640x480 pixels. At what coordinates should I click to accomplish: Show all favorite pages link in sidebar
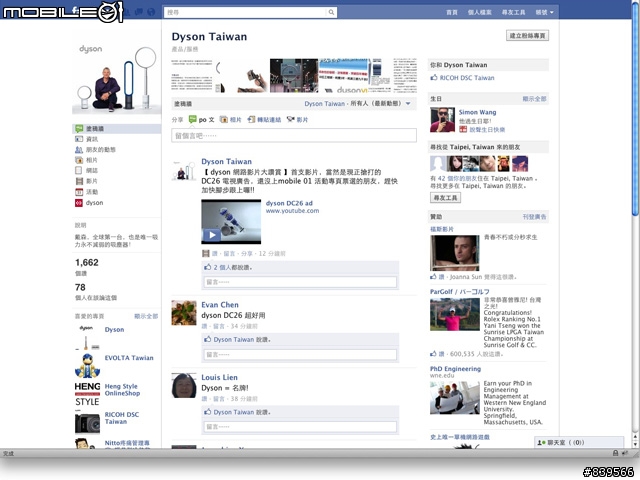click(146, 316)
